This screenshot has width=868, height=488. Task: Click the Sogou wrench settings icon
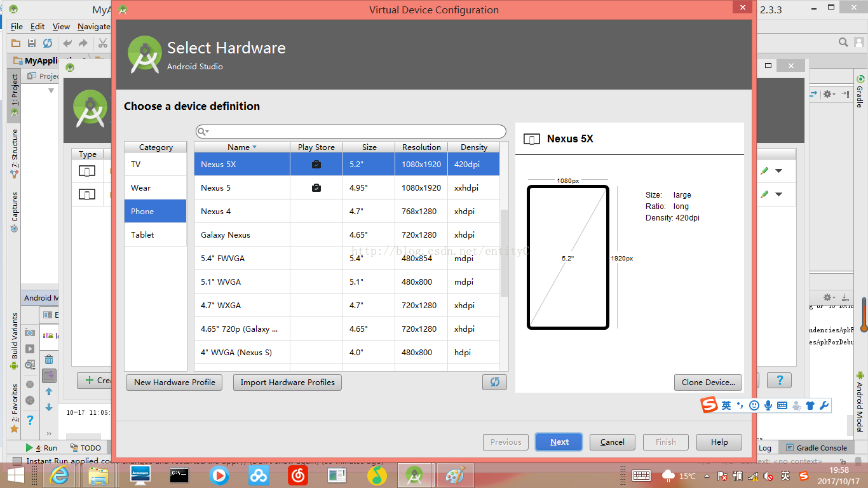pyautogui.click(x=824, y=405)
